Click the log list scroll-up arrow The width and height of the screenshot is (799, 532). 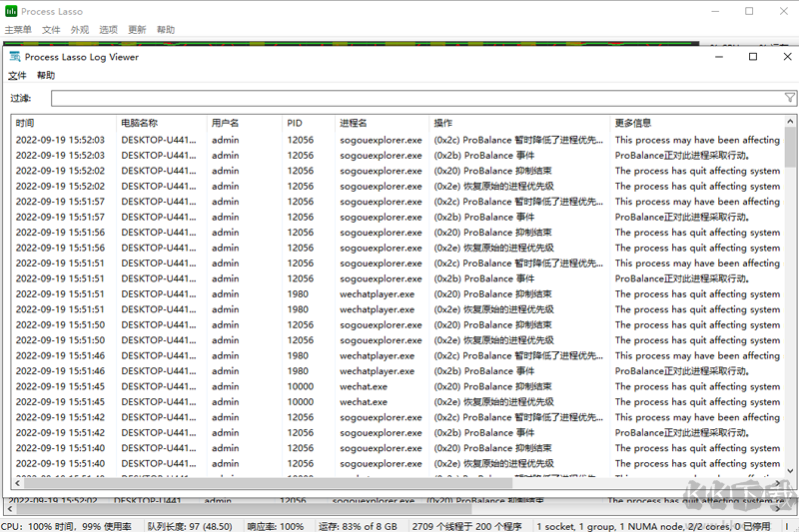pos(790,121)
